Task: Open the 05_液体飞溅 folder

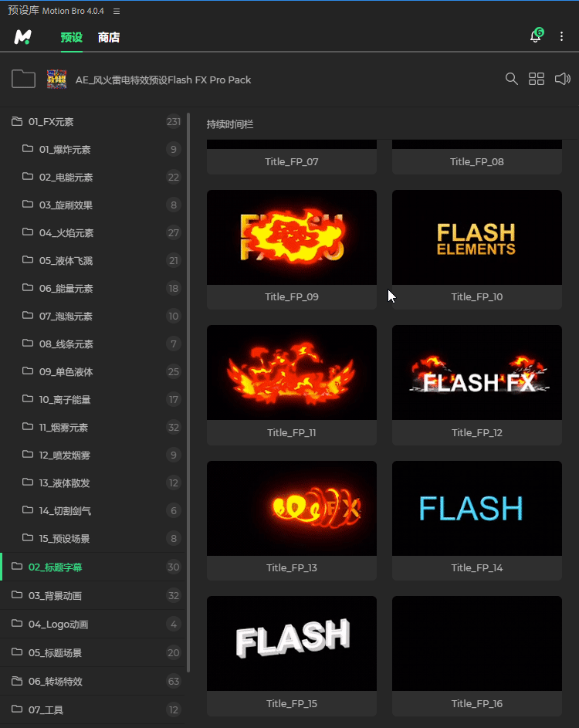Action: [x=93, y=260]
